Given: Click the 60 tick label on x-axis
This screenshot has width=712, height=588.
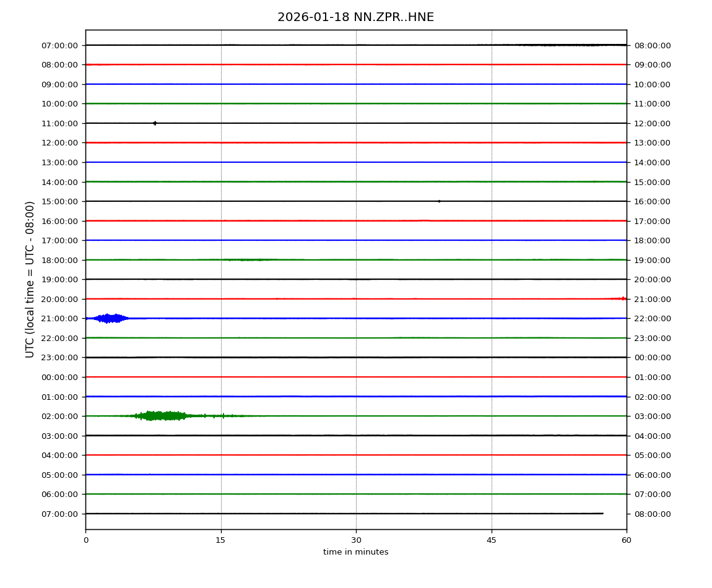Looking at the screenshot, I should [x=627, y=540].
